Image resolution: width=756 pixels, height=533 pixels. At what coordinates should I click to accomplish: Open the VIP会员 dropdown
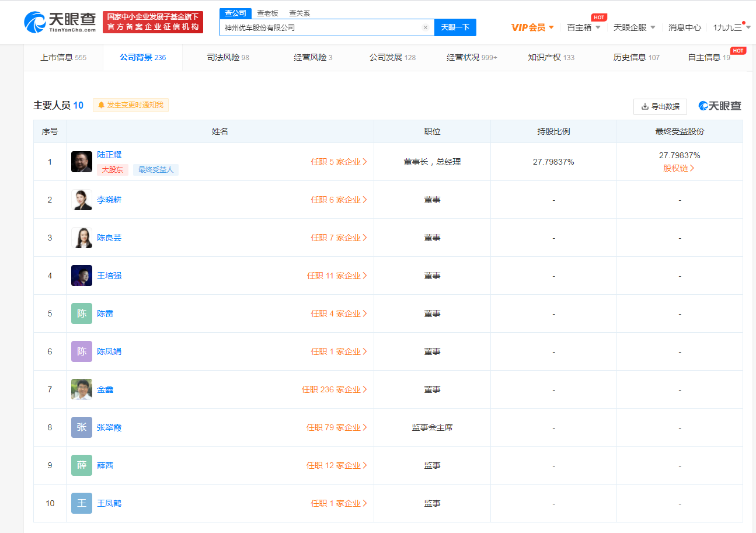[532, 27]
